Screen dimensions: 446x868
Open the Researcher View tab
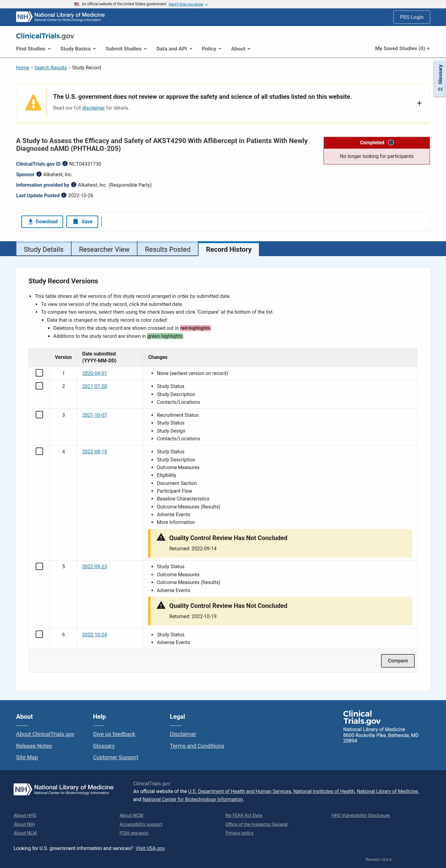pyautogui.click(x=104, y=249)
